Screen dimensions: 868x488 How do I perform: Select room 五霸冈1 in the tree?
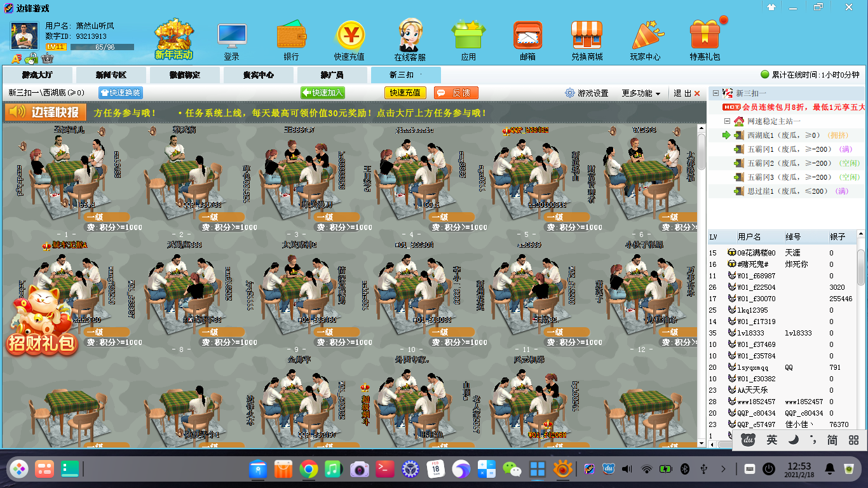[790, 149]
